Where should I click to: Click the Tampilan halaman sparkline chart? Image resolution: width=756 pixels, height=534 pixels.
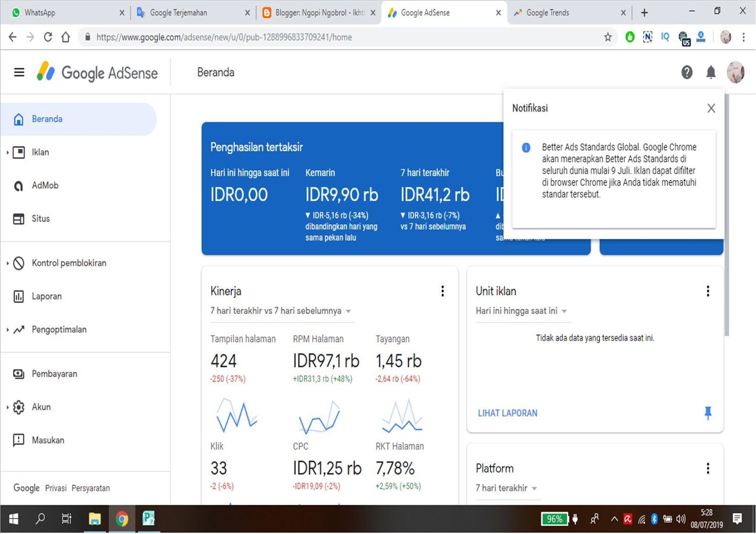pos(236,415)
